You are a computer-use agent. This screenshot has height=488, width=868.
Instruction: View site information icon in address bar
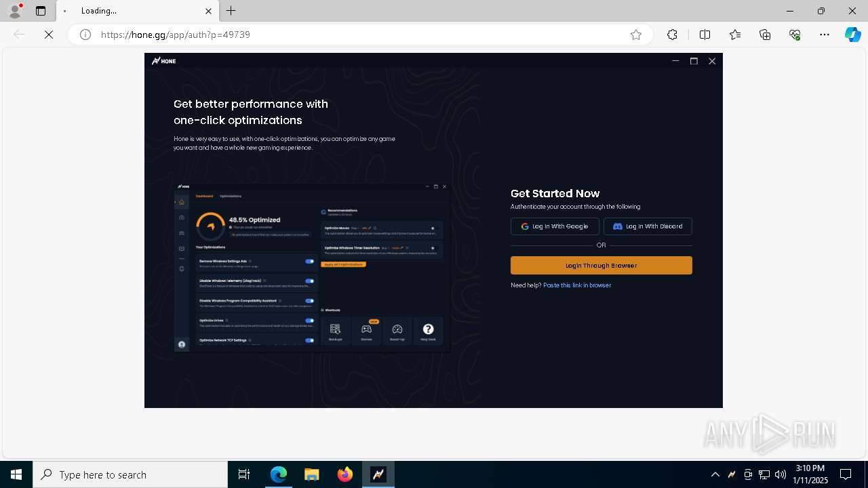point(85,35)
